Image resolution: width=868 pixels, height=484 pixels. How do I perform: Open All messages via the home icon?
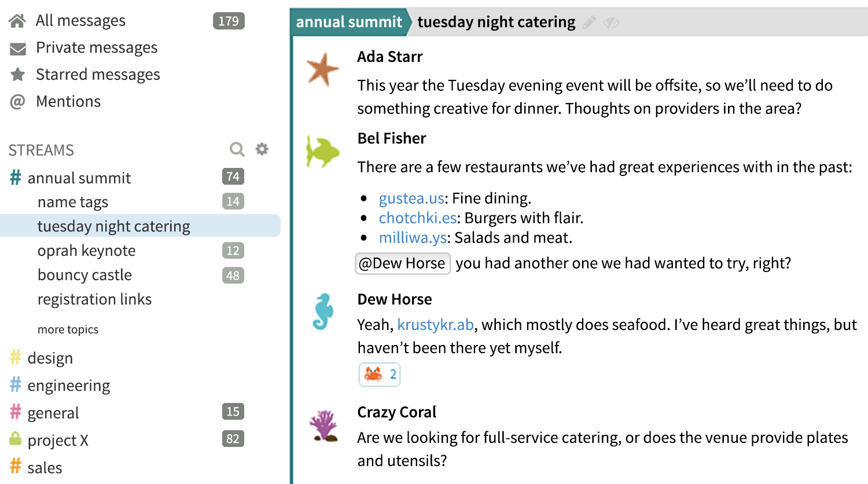pos(17,20)
